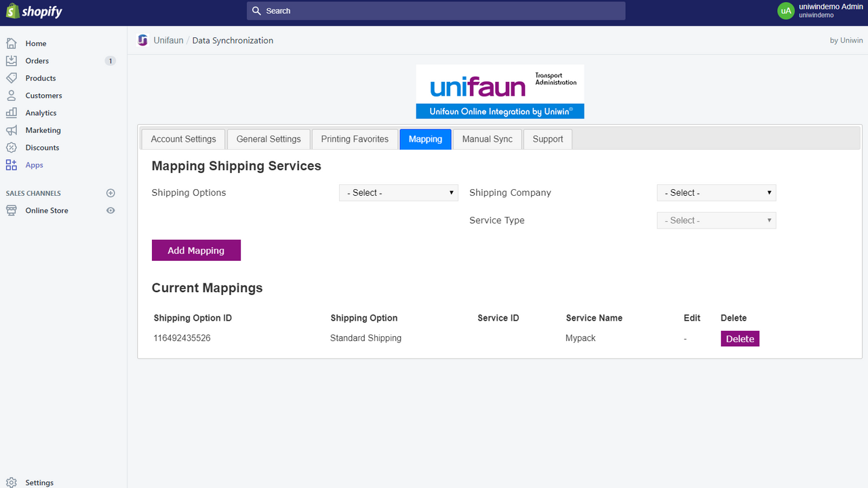Click the Shipping Option ID column header
The height and width of the screenshot is (488, 868).
[x=193, y=318]
